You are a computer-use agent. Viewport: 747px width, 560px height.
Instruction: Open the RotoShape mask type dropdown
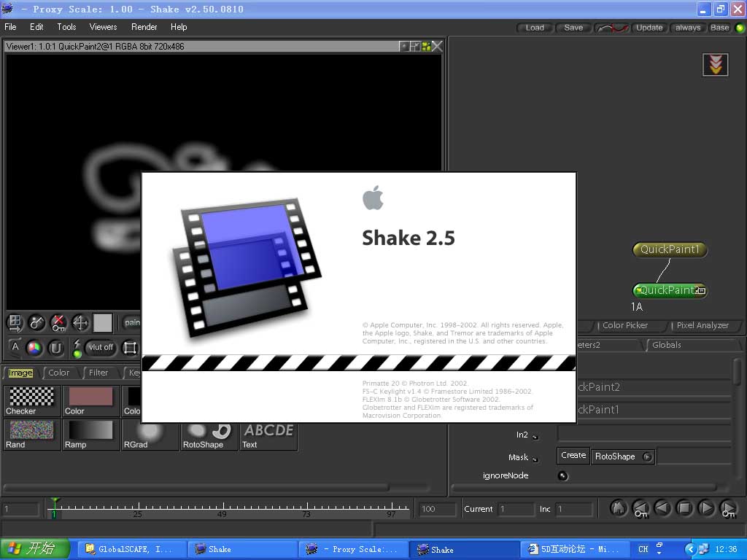tap(623, 456)
